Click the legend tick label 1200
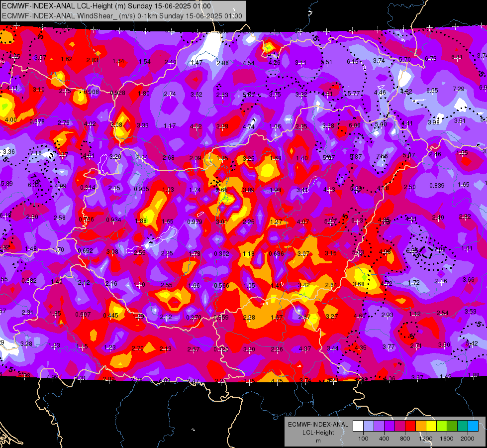This screenshot has width=487, height=448. click(426, 439)
